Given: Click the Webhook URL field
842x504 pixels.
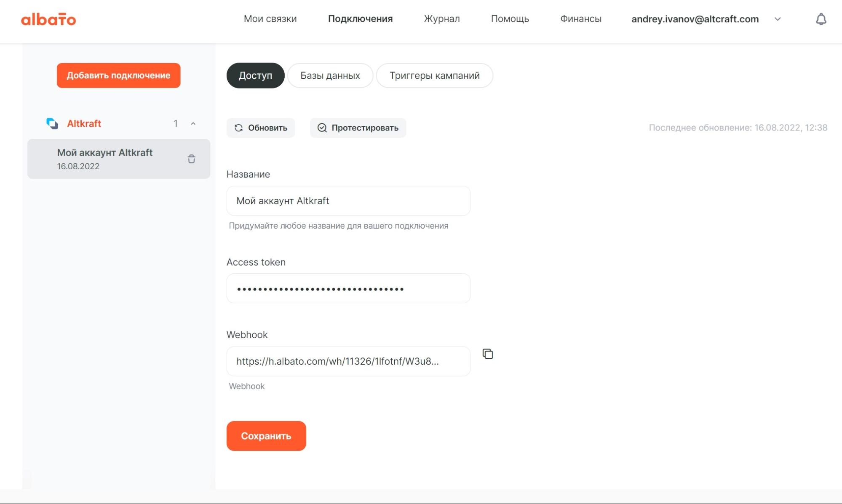Looking at the screenshot, I should [348, 361].
